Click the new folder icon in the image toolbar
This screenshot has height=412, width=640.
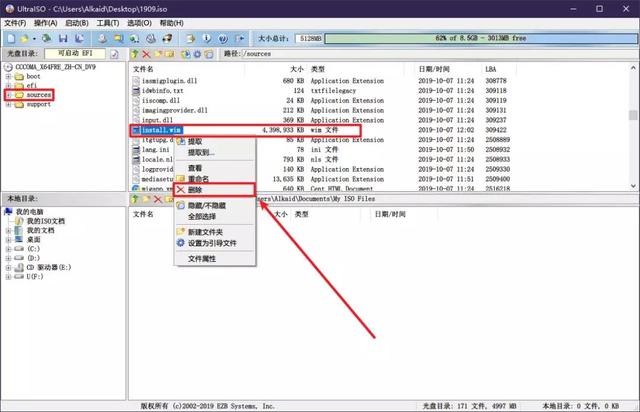[x=158, y=54]
